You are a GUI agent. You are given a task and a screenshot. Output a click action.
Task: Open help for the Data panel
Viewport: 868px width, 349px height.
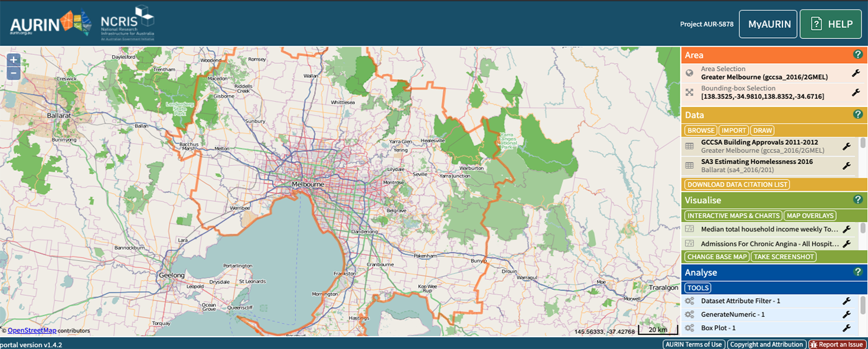tap(858, 115)
